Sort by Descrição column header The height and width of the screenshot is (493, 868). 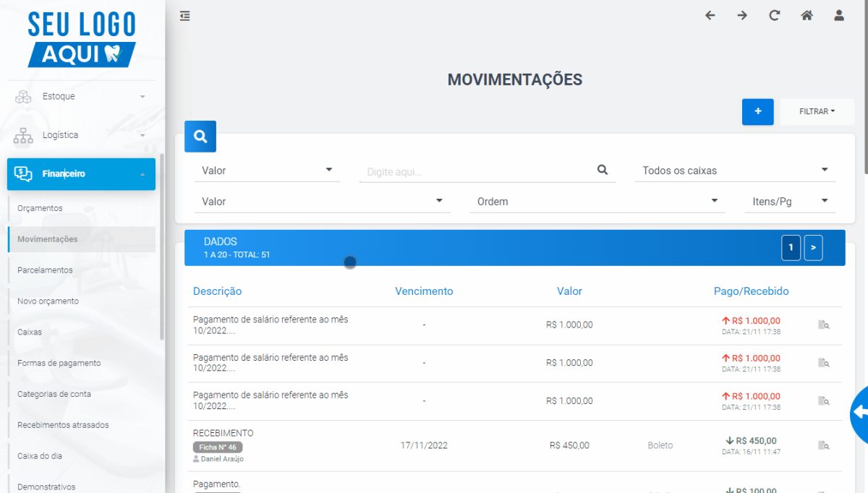coord(217,291)
